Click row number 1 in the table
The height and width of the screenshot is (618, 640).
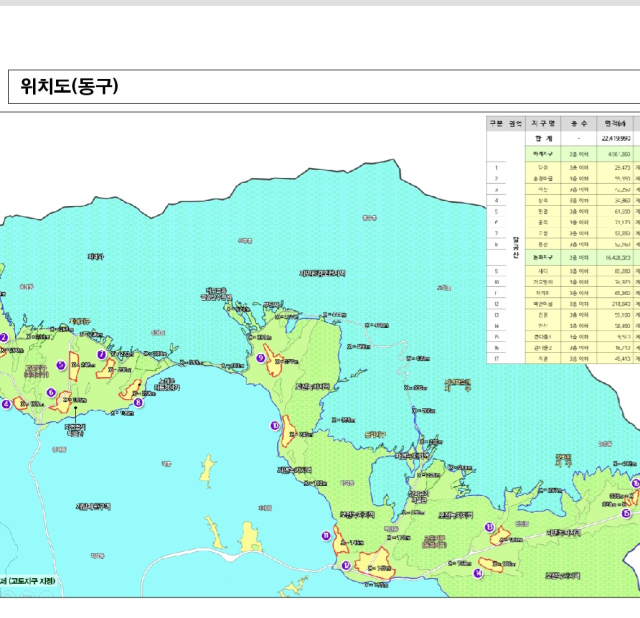click(x=496, y=168)
